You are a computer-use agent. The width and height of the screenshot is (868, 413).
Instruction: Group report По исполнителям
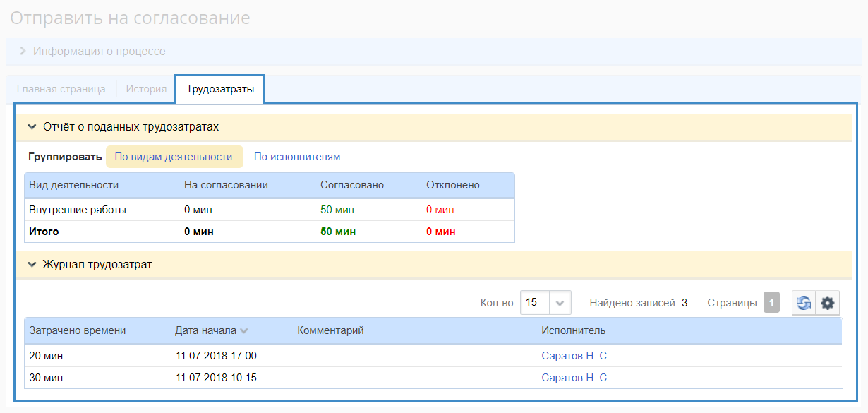pos(297,157)
